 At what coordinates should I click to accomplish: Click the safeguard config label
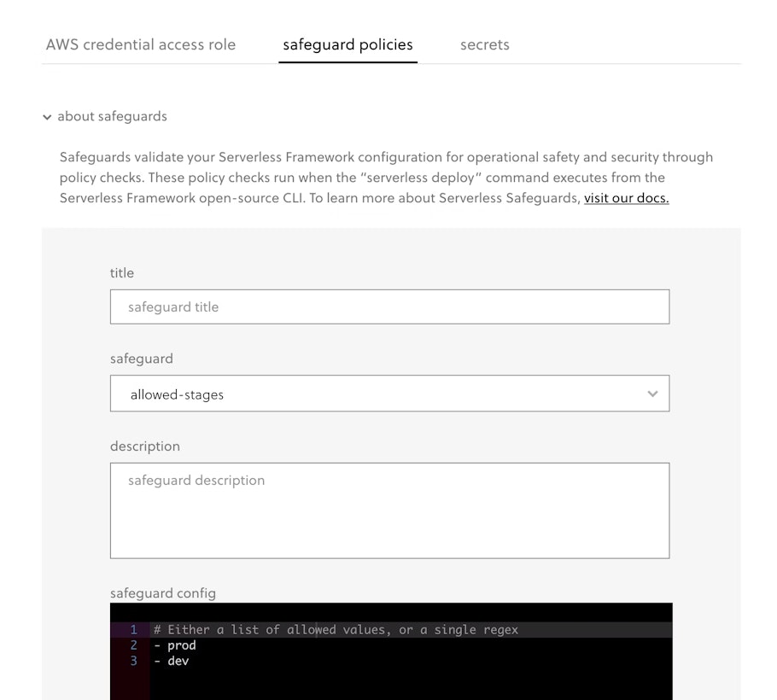(162, 593)
